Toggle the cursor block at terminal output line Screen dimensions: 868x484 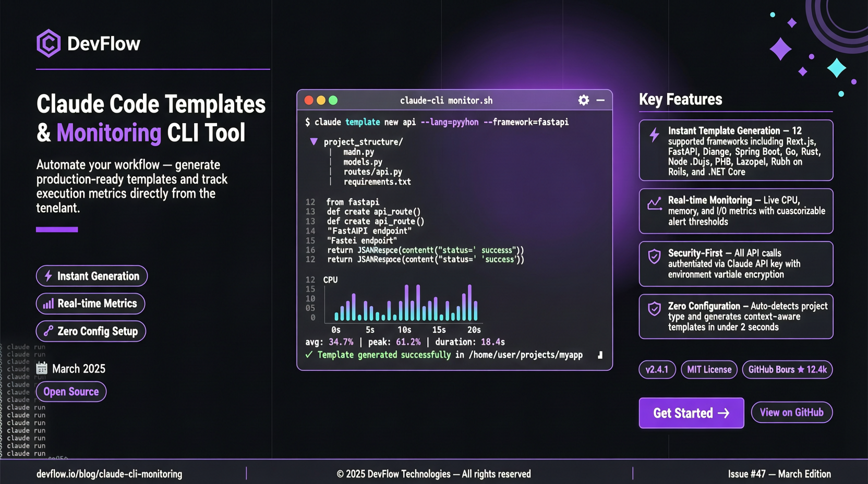tap(600, 355)
